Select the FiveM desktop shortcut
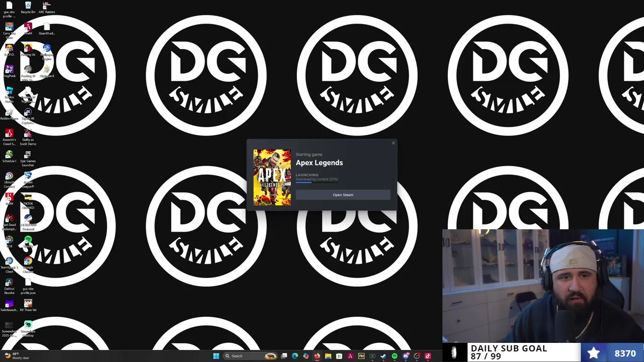The height and width of the screenshot is (362, 644). click(28, 29)
